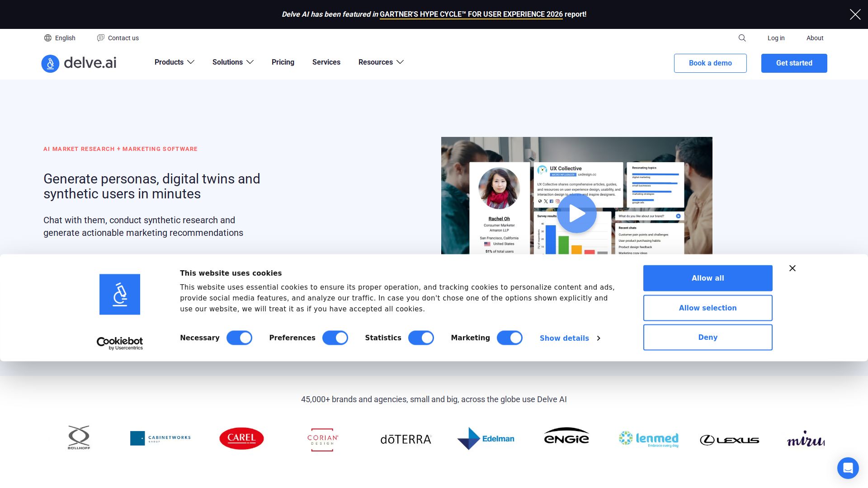This screenshot has height=488, width=868.
Task: Open the Pricing page
Action: pyautogui.click(x=283, y=62)
